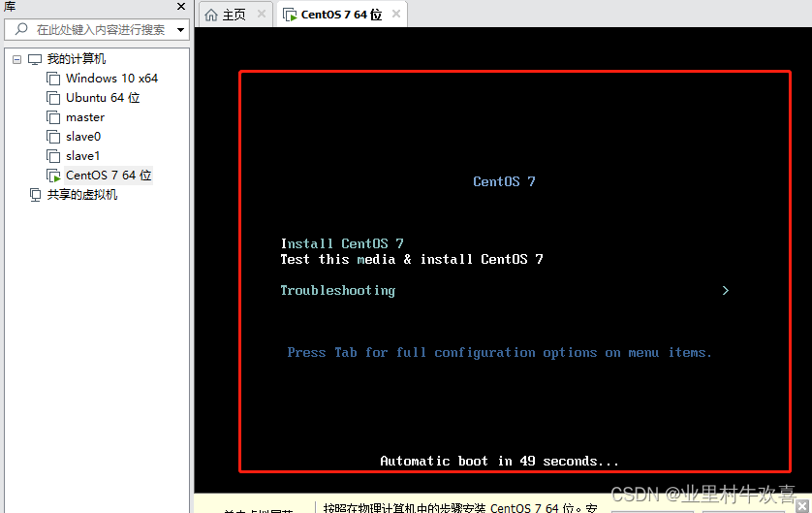Image resolution: width=812 pixels, height=513 pixels.
Task: Click the running VM icon on CentOS tab
Action: [x=290, y=15]
